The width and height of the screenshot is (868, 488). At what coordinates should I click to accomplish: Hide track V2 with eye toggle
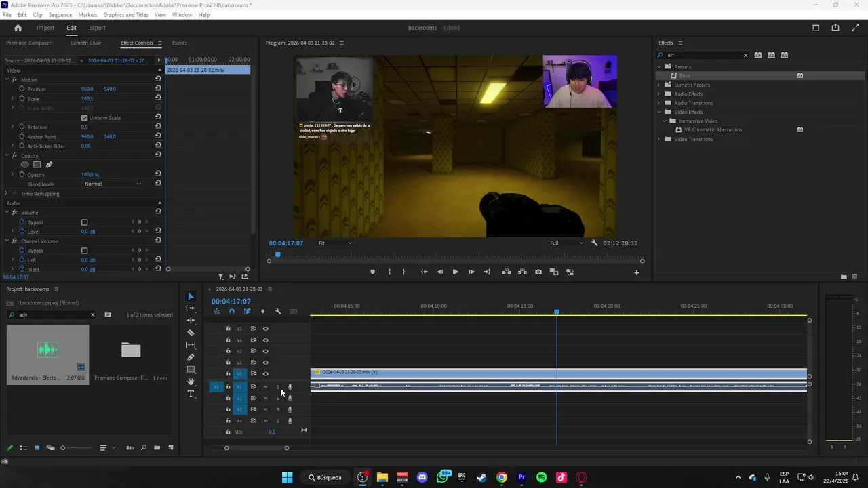pyautogui.click(x=265, y=363)
